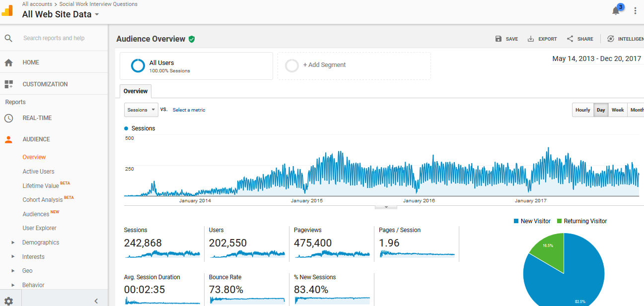Click the Customization dashboard icon
This screenshot has height=306, width=644.
[x=8, y=84]
